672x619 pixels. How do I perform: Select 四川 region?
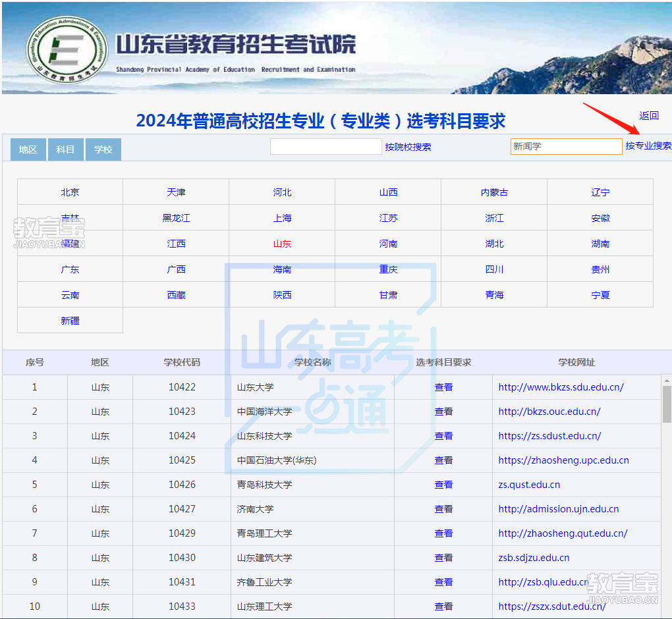click(x=494, y=269)
